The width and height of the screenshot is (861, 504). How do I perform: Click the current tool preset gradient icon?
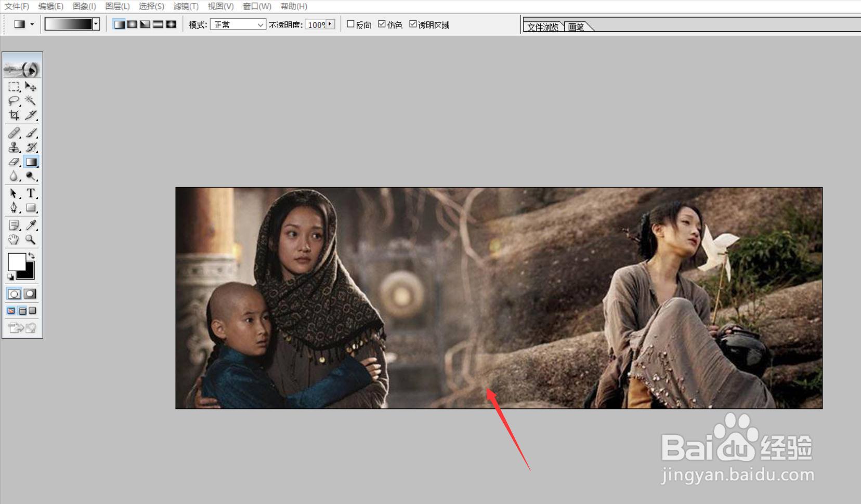coord(19,24)
